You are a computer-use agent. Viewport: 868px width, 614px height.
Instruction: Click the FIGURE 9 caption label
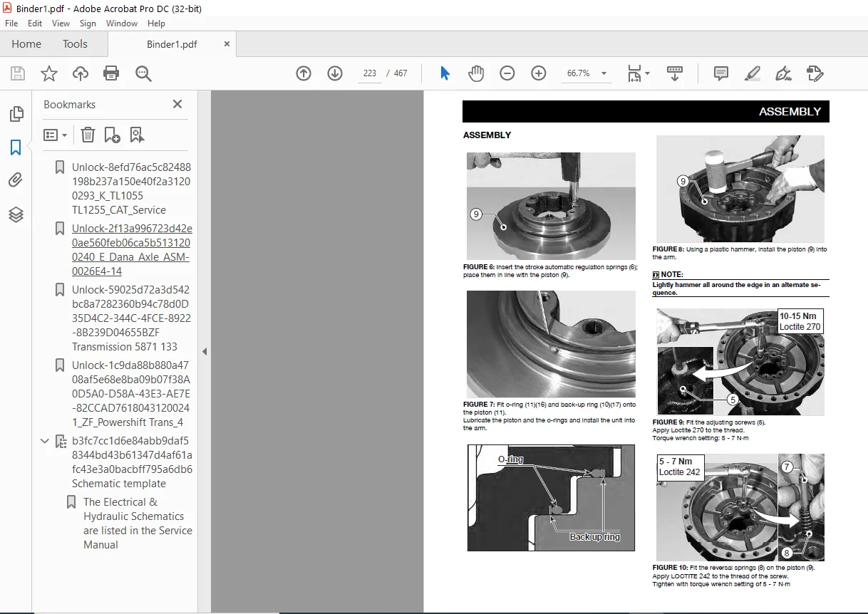click(x=669, y=422)
